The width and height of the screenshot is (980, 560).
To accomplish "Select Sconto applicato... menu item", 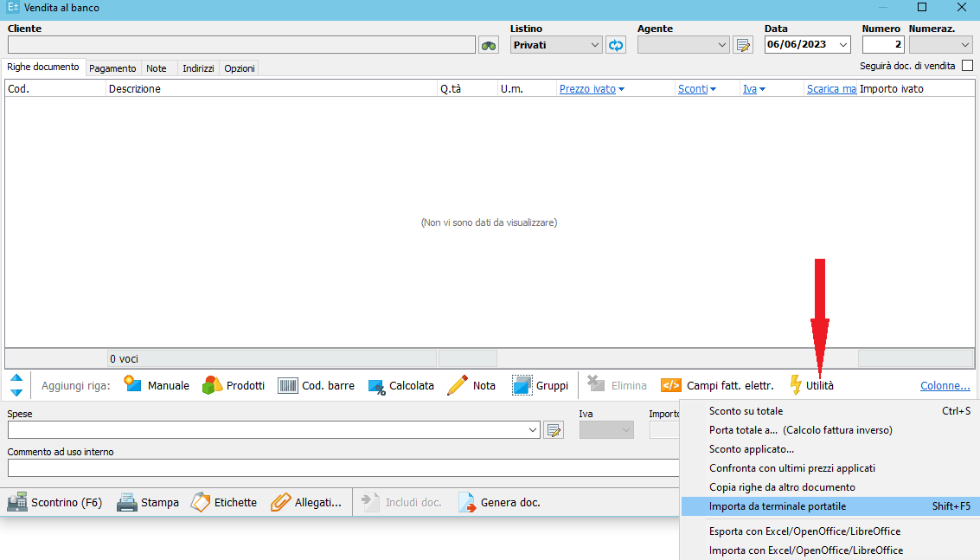I will (829, 449).
